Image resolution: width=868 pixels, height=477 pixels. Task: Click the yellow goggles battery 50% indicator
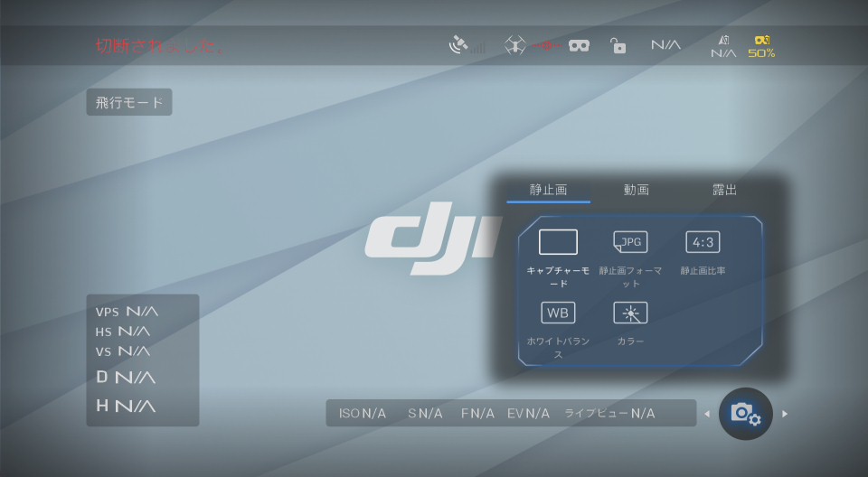pyautogui.click(x=761, y=47)
